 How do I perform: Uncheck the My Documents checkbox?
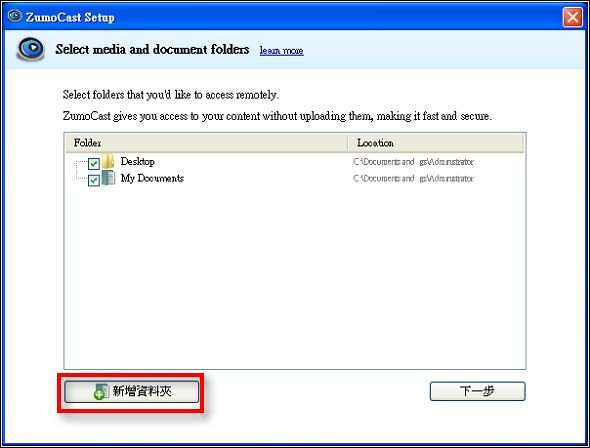coord(94,180)
